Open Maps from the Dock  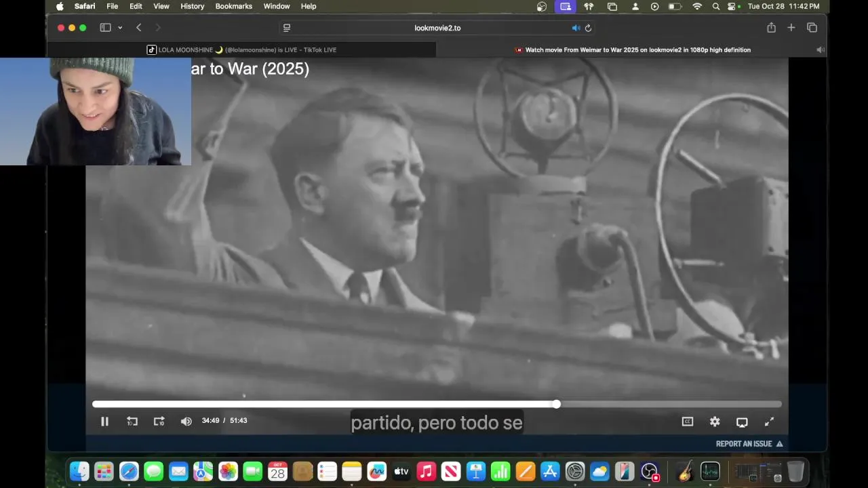pyautogui.click(x=203, y=471)
